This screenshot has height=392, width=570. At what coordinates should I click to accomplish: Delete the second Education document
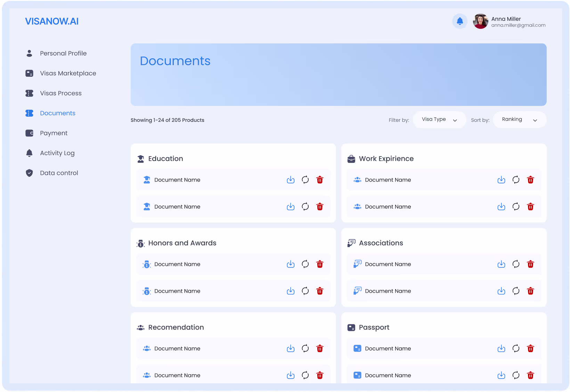320,207
